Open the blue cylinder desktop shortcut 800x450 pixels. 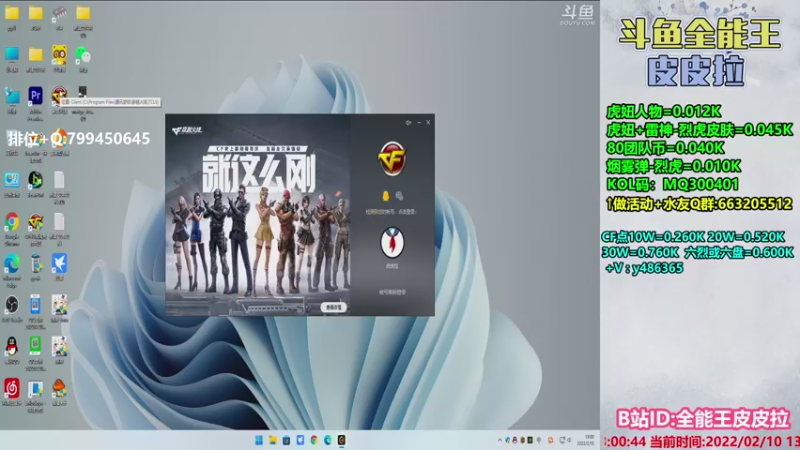pyautogui.click(x=35, y=267)
